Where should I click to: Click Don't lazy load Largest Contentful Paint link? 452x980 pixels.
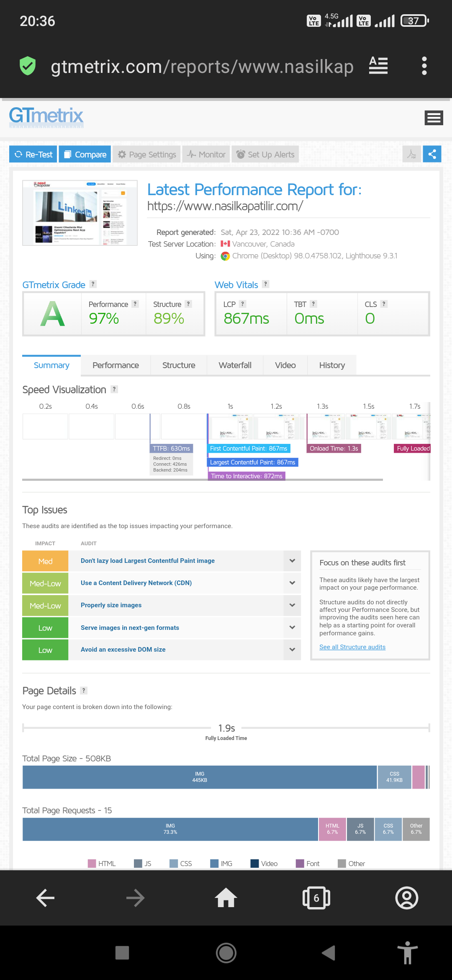pyautogui.click(x=148, y=561)
